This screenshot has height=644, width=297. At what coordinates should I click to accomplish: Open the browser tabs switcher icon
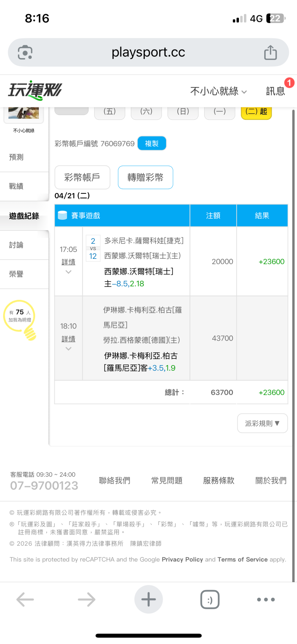tap(210, 599)
